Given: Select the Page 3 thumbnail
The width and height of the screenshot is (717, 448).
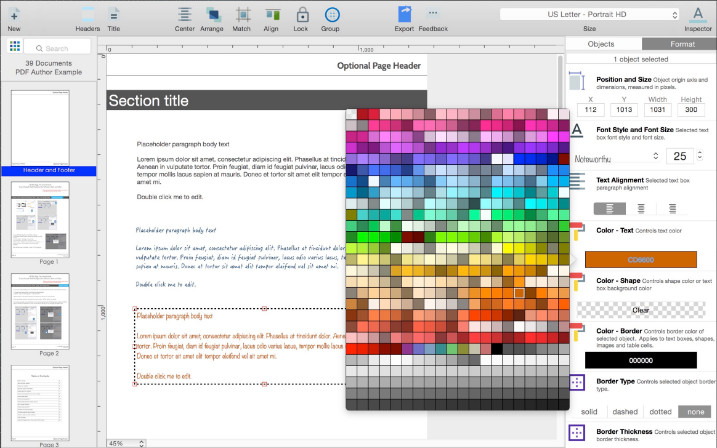Looking at the screenshot, I should click(40, 403).
